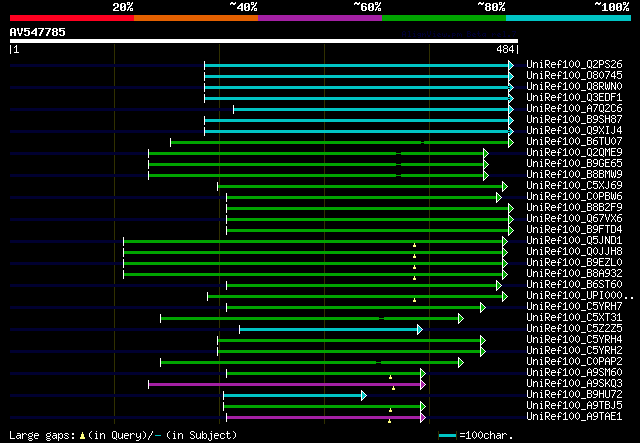Select the UniRef100_Q9XIJ4 label

[574, 131]
